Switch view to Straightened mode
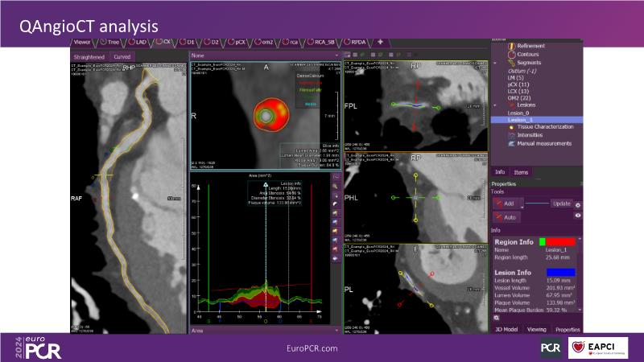The height and width of the screenshot is (362, 644). (89, 57)
